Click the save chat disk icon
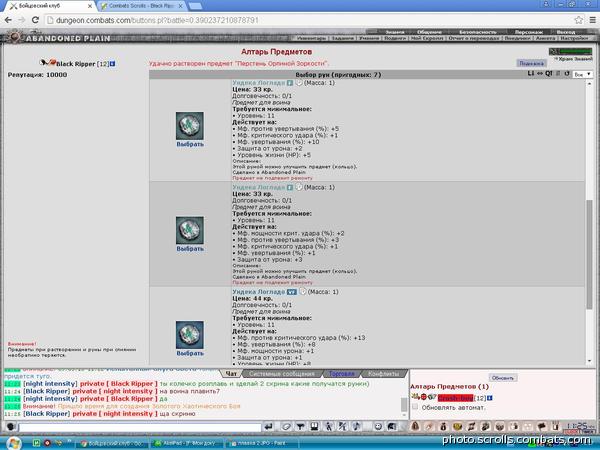The width and height of the screenshot is (600, 450). pos(314,426)
